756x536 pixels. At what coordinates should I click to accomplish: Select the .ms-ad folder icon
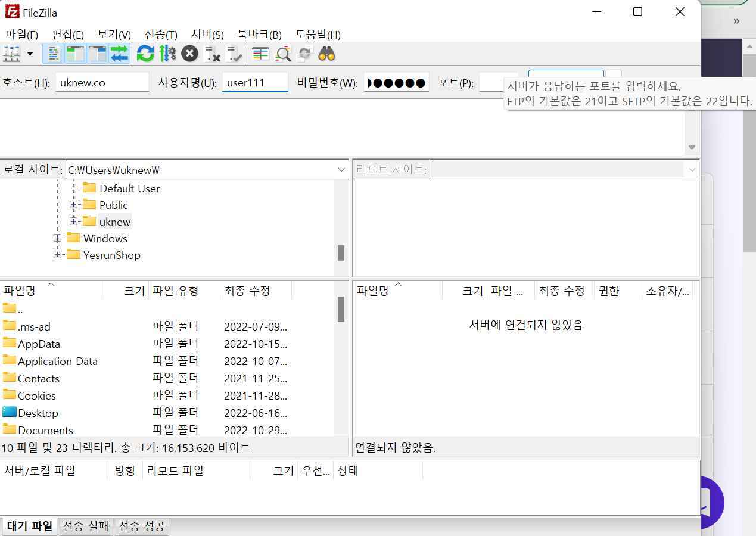click(9, 326)
